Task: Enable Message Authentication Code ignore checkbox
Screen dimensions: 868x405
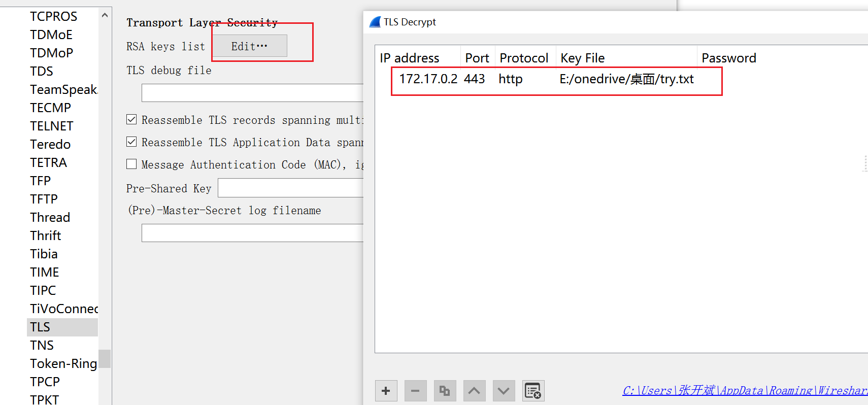Action: [x=131, y=164]
